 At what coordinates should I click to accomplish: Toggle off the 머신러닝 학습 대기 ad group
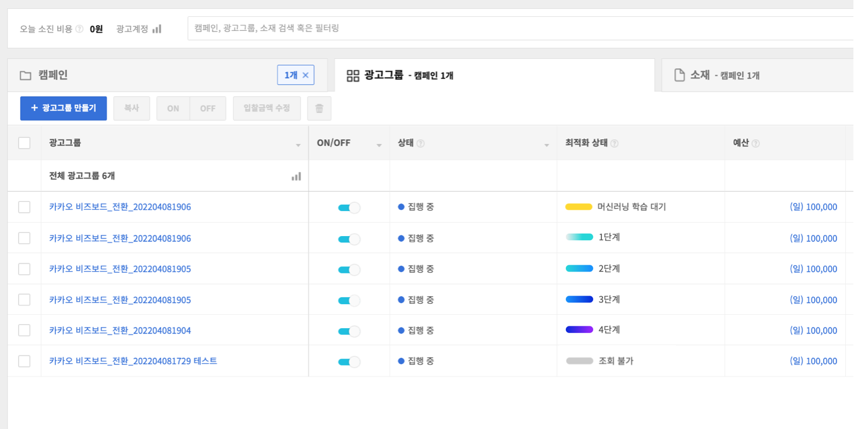349,208
